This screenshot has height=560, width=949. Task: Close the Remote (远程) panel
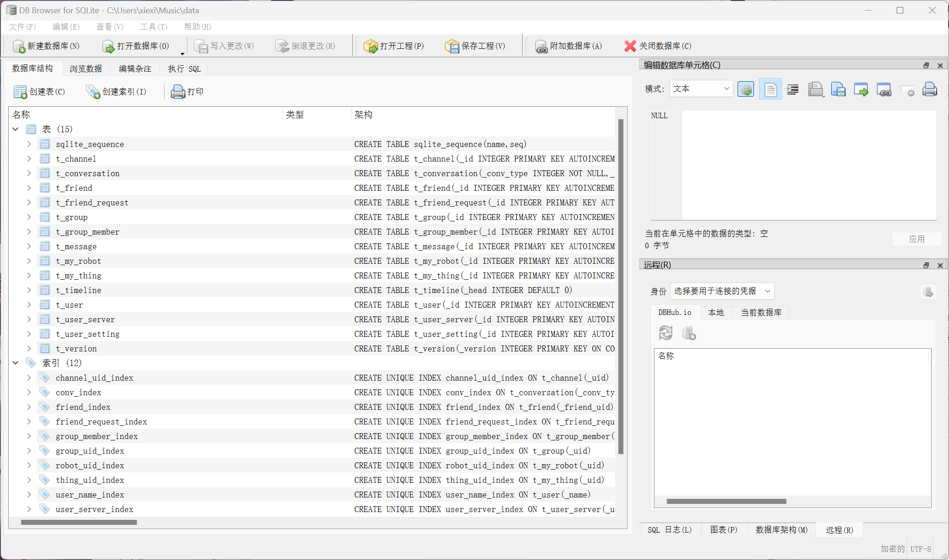coord(940,265)
